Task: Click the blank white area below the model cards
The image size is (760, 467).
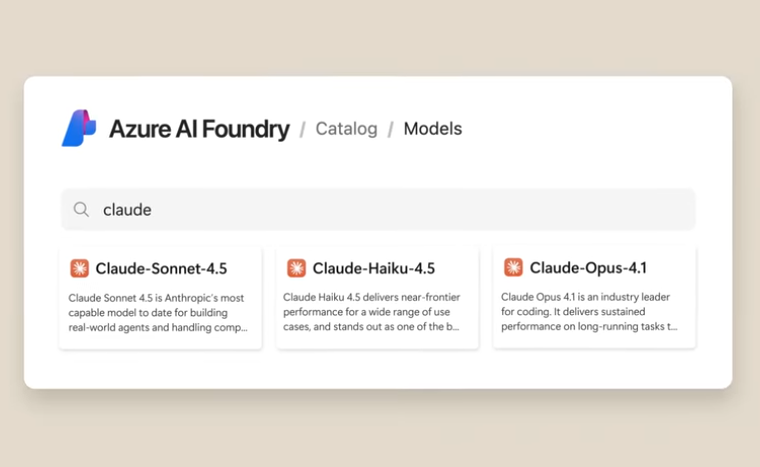Action: pyautogui.click(x=378, y=368)
